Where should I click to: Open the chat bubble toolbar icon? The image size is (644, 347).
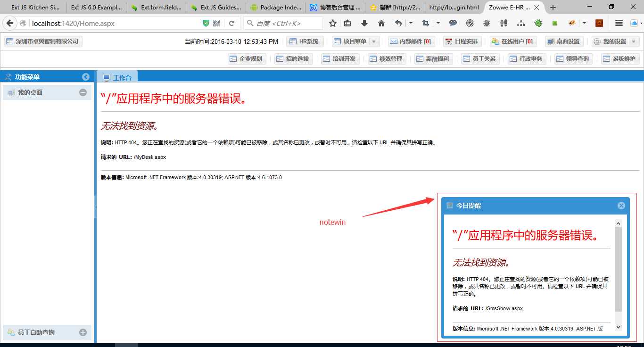[453, 23]
